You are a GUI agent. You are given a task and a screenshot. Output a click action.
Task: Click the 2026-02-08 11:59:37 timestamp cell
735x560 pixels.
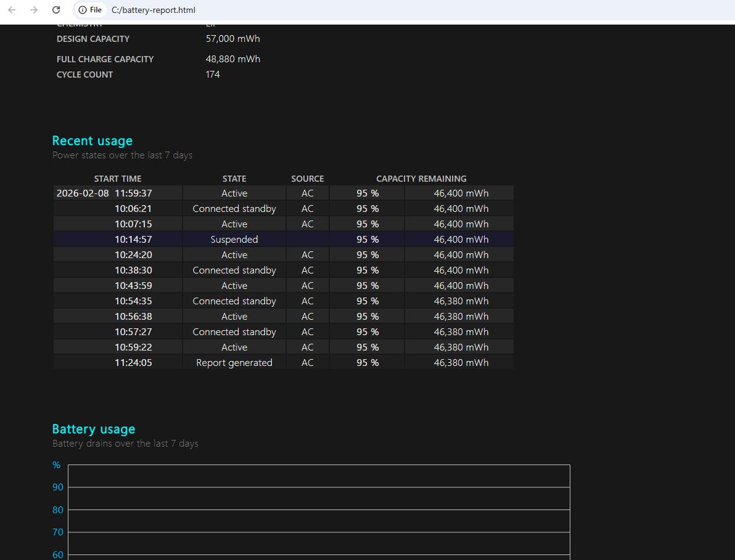click(x=104, y=193)
